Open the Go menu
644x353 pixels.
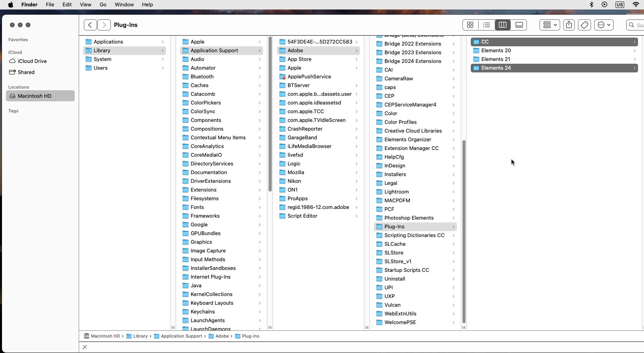pyautogui.click(x=103, y=5)
